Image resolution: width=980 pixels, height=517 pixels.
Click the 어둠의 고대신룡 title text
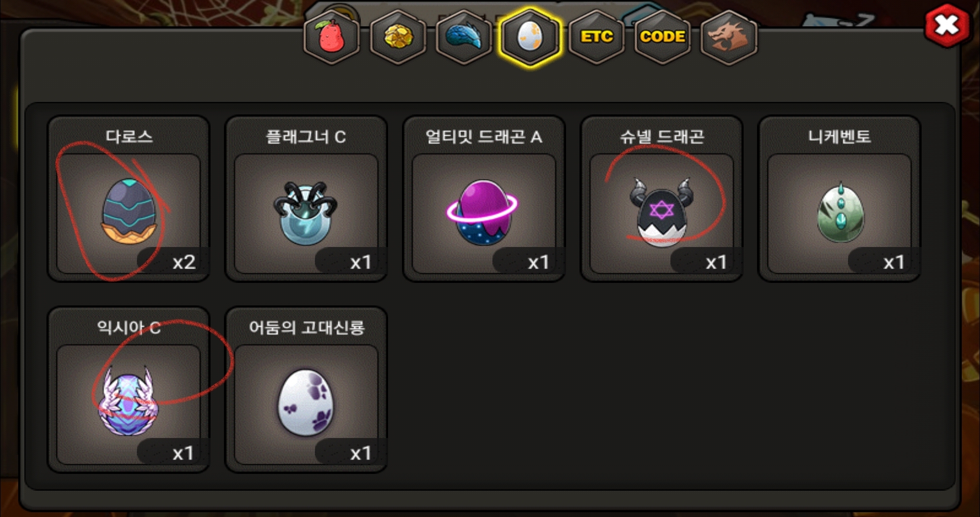coord(307,327)
